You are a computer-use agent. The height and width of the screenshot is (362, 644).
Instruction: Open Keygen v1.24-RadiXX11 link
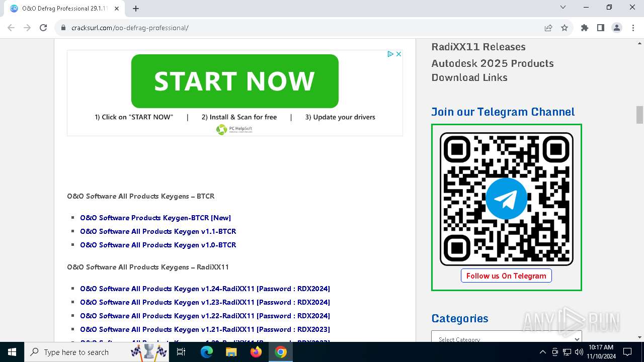coord(205,289)
